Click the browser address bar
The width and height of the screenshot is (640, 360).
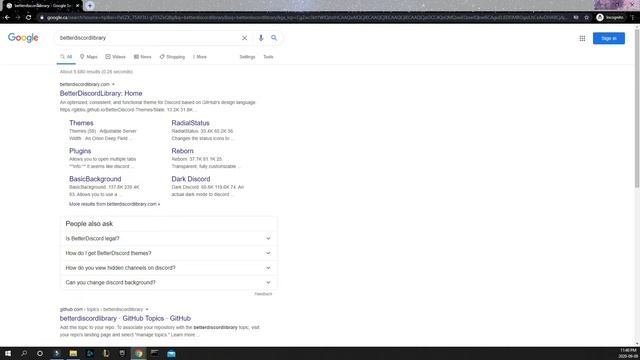(306, 18)
